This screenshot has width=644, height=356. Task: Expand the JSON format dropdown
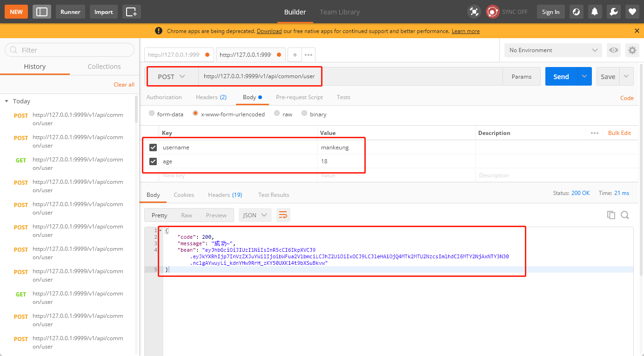(x=255, y=215)
